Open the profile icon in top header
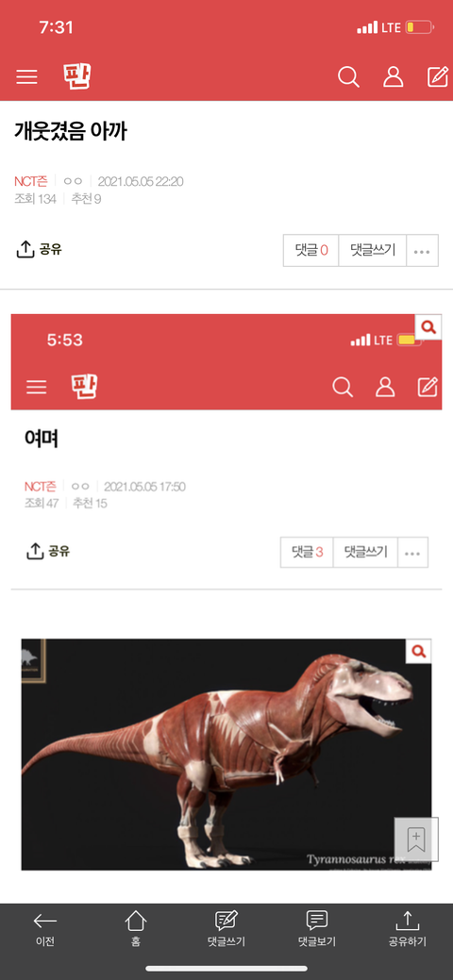 click(x=393, y=77)
